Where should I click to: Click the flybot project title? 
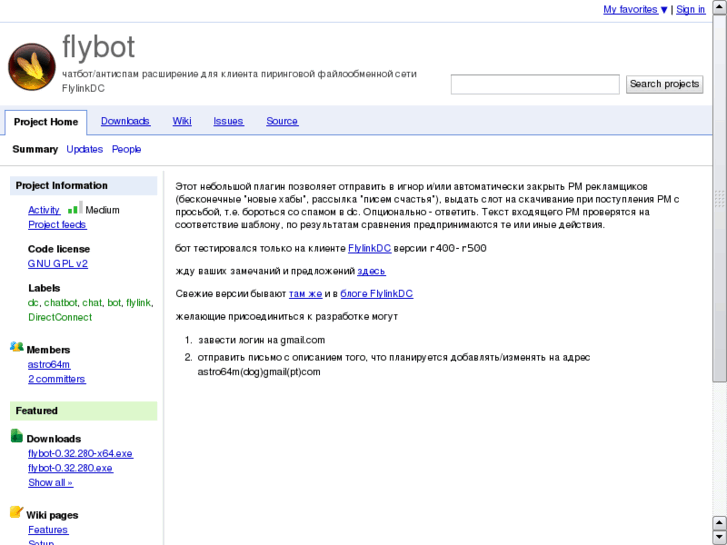click(x=98, y=47)
